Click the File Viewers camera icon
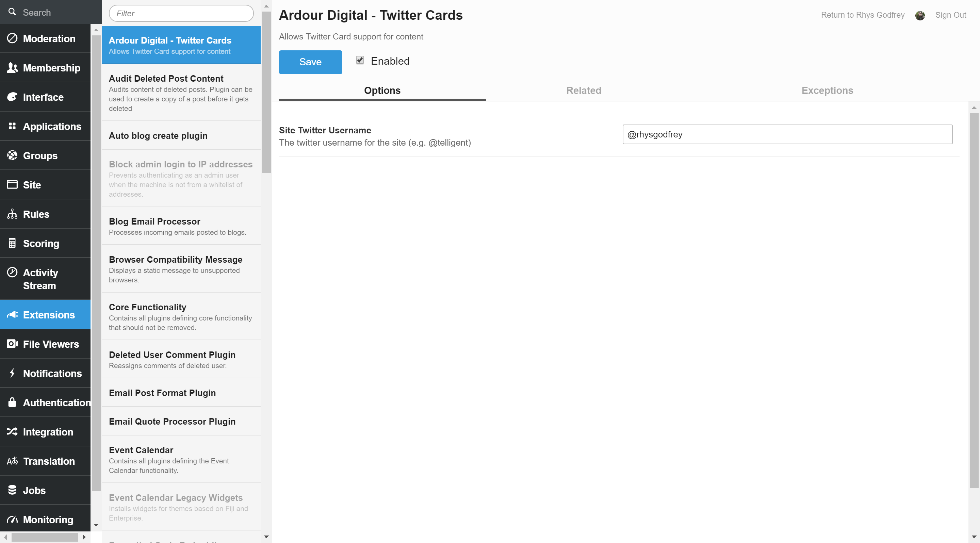The image size is (980, 543). pos(12,344)
